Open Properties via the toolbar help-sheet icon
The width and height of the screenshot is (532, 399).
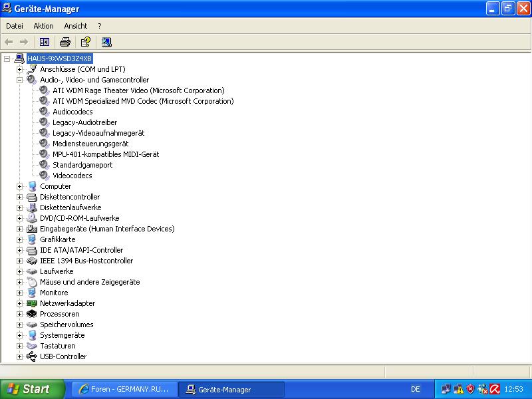pyautogui.click(x=86, y=42)
